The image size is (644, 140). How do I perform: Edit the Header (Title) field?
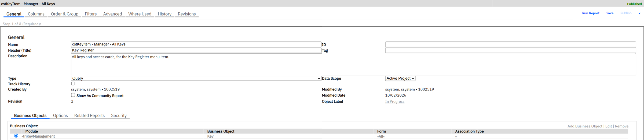tap(196, 50)
